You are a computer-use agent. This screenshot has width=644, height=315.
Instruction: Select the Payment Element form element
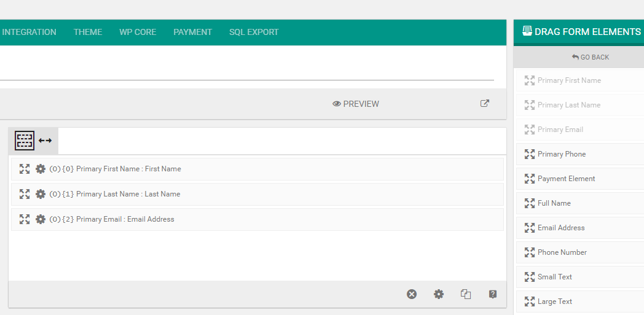(x=566, y=179)
